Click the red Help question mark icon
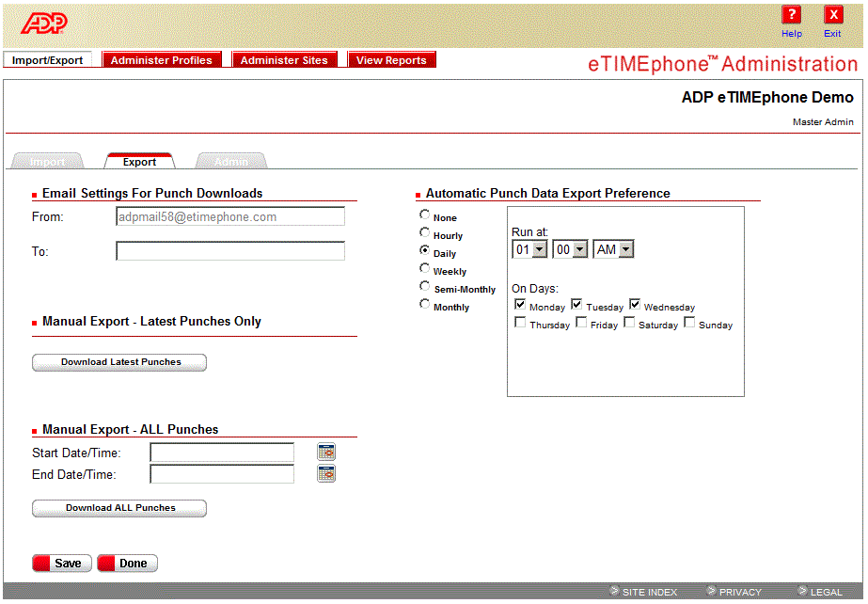 coord(792,14)
